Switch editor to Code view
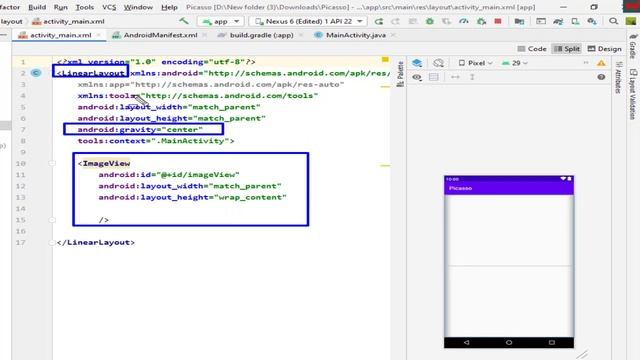This screenshot has width=640, height=360. [x=532, y=49]
